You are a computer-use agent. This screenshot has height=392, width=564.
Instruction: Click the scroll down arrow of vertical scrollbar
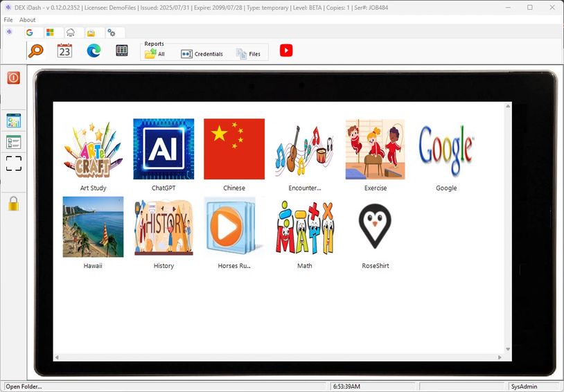[x=508, y=349]
